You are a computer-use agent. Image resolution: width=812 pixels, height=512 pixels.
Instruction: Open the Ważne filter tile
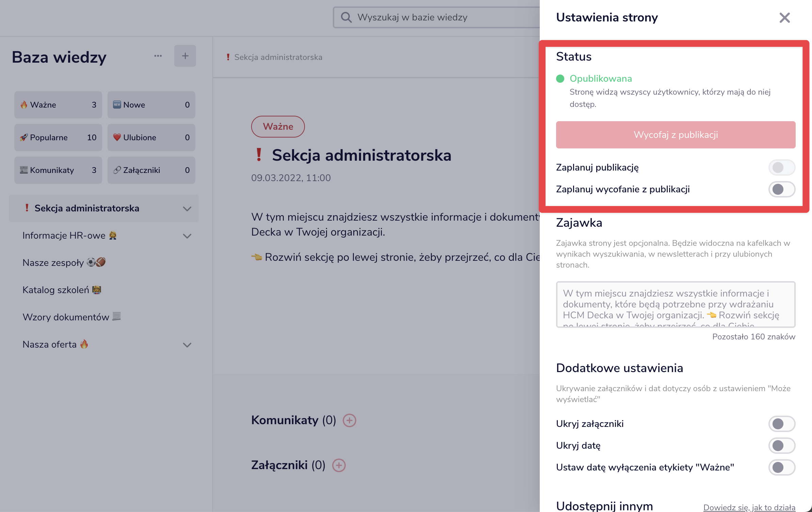pyautogui.click(x=58, y=105)
